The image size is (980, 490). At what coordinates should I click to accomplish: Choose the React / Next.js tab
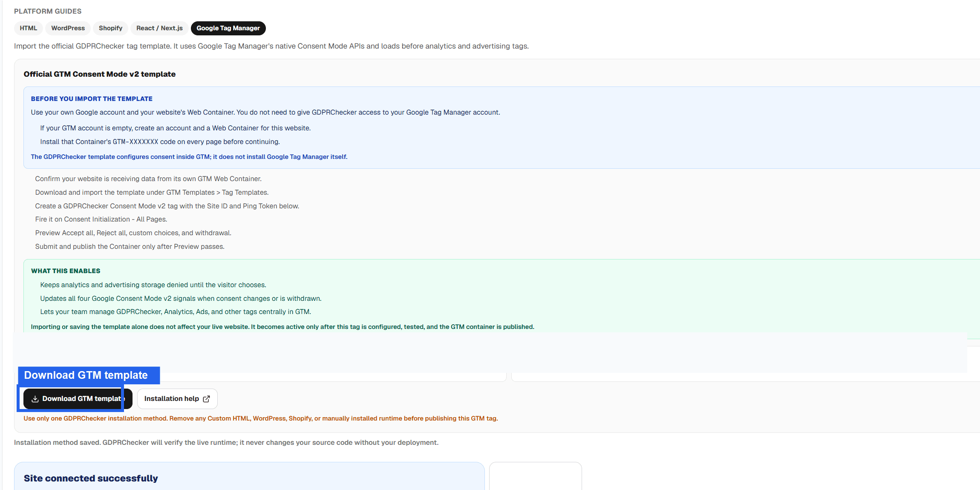159,28
